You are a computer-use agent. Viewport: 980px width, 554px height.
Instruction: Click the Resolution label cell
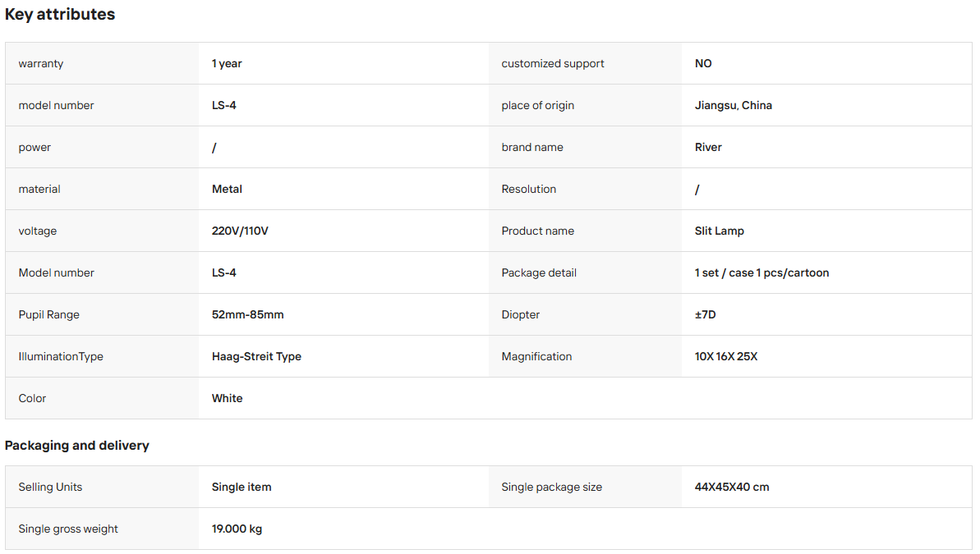click(x=585, y=190)
